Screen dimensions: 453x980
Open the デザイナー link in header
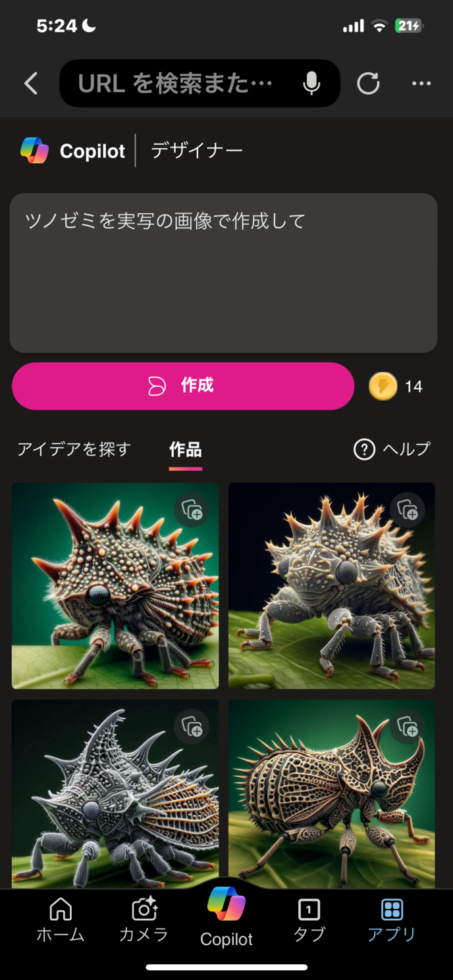click(x=197, y=151)
